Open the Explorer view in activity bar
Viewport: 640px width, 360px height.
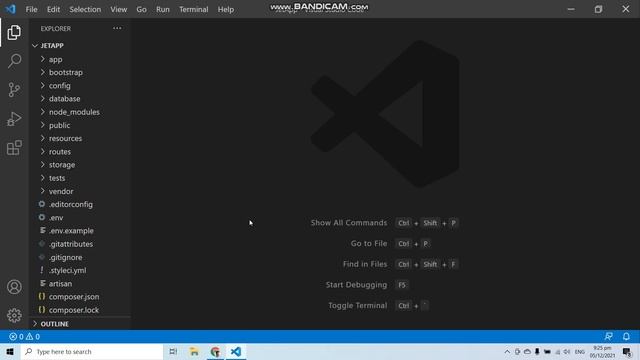[14, 33]
